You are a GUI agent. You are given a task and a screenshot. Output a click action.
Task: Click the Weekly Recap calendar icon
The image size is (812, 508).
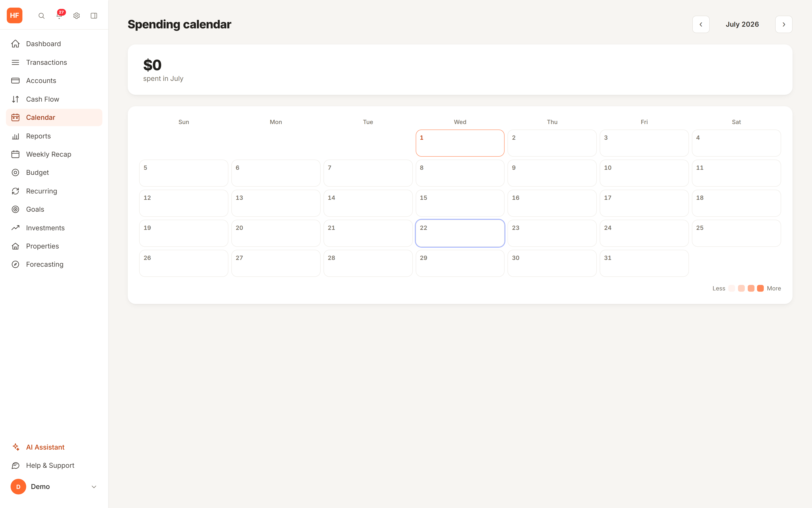pyautogui.click(x=15, y=154)
